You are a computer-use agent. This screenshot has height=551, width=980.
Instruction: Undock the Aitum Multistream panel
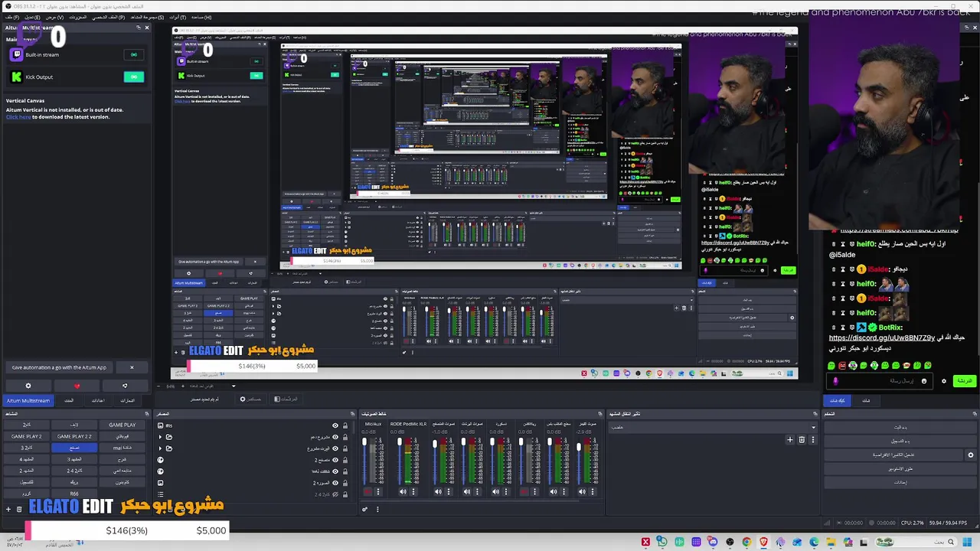coord(139,28)
